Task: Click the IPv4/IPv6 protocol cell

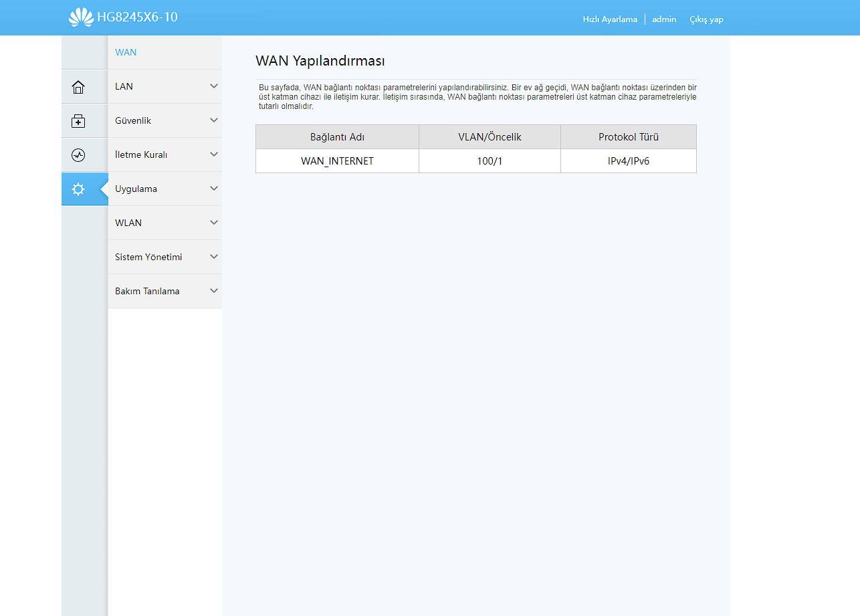Action: click(x=628, y=161)
